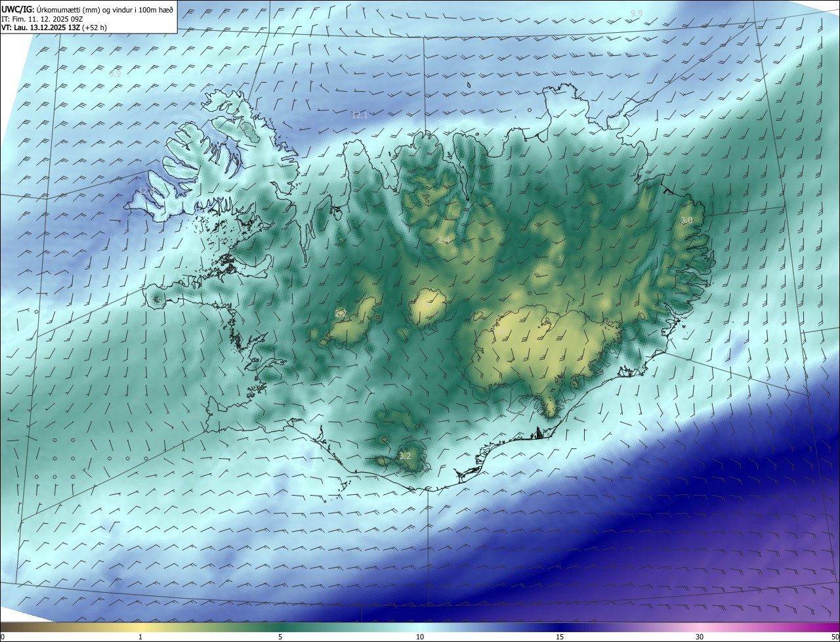Click the 9.9 value northeast of Iceland

point(637,13)
